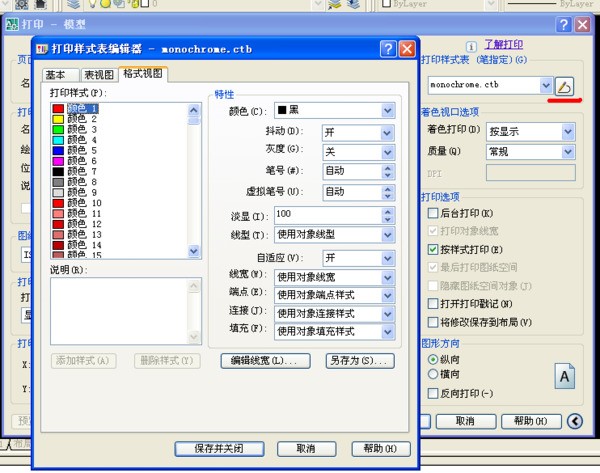Select plot style 颜色 11
The image size is (600, 473).
[x=77, y=214]
